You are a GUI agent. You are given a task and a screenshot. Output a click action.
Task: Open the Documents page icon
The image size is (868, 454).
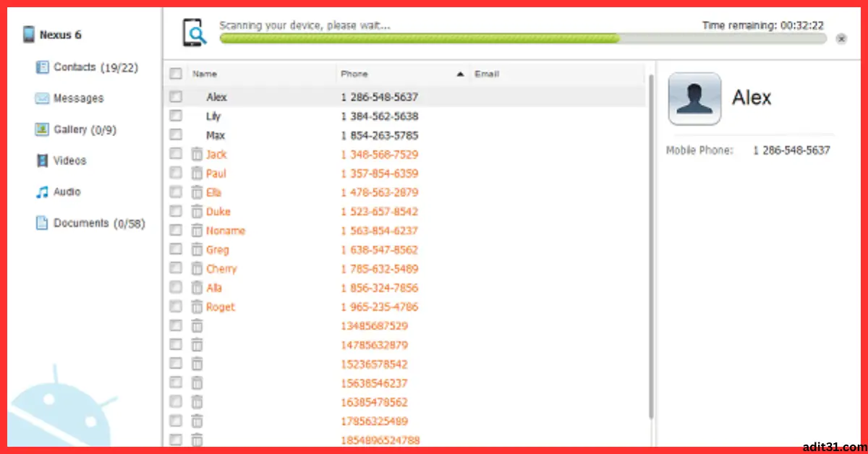(x=43, y=223)
